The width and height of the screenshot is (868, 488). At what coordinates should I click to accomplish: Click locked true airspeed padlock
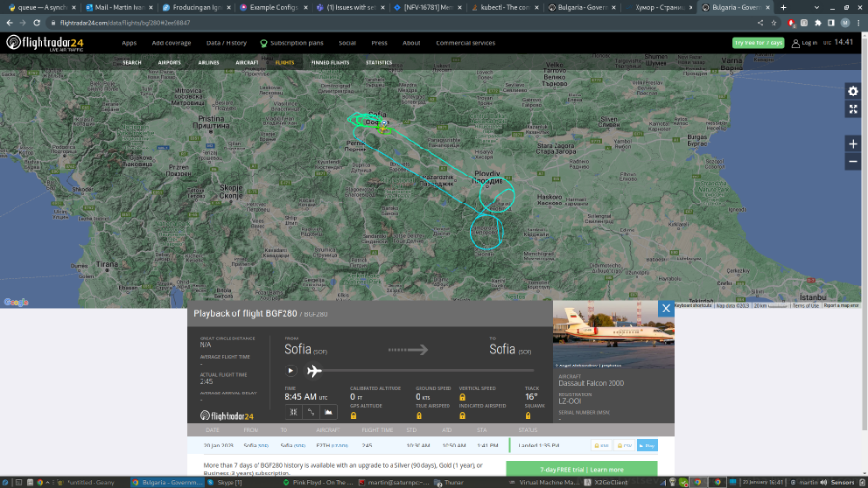[x=420, y=415]
